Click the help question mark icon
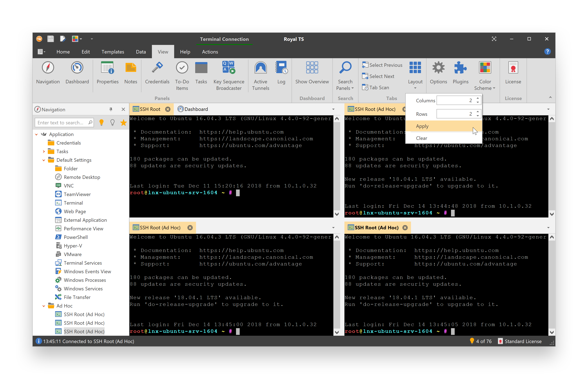 547,52
